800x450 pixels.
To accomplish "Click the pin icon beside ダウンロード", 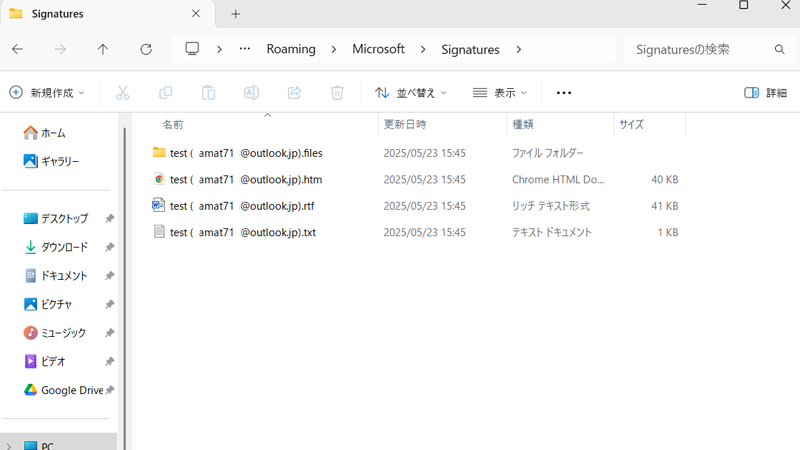I will [109, 247].
